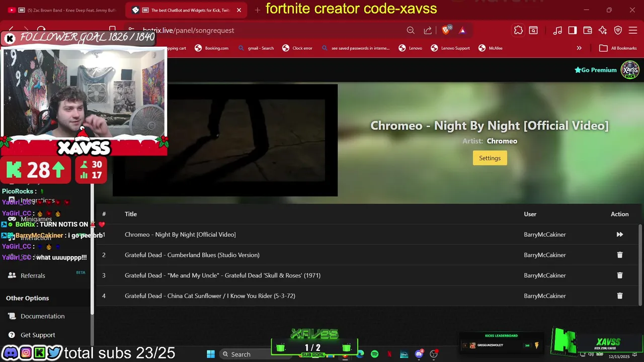644x362 pixels.
Task: Zoom out with magnifier icon in address bar
Action: [411, 30]
